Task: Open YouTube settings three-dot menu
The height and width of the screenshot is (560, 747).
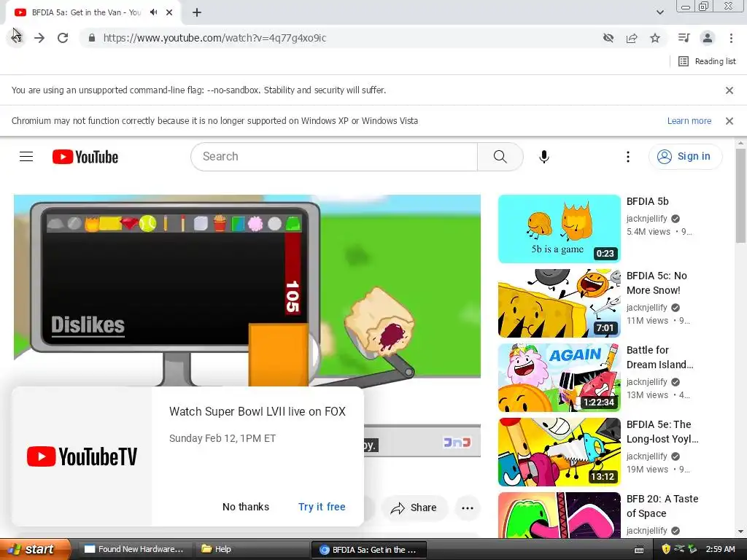Action: coord(628,157)
